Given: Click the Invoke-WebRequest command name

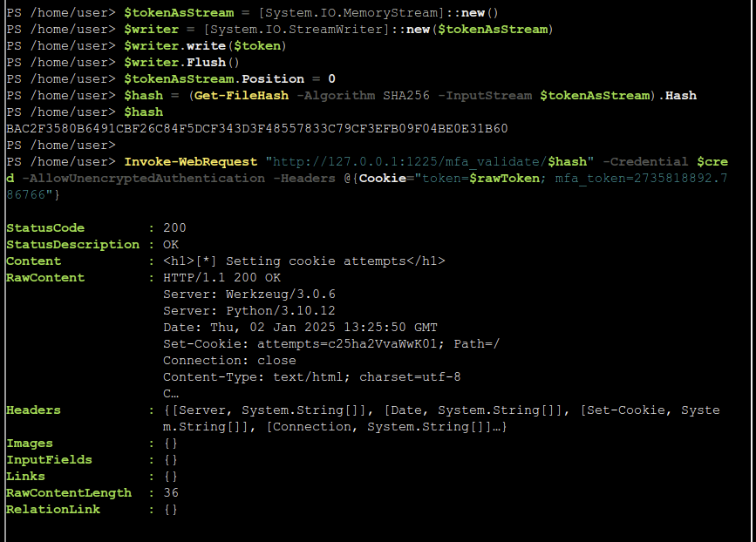Looking at the screenshot, I should pyautogui.click(x=191, y=162).
